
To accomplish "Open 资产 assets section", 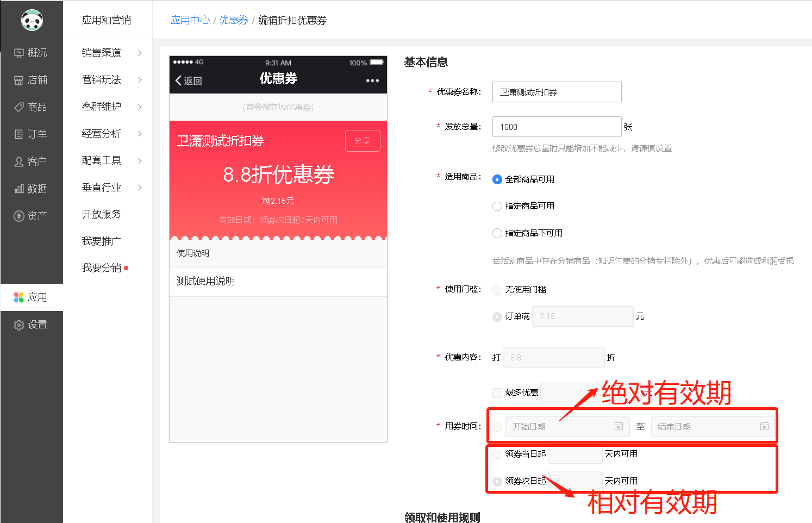I will (31, 216).
